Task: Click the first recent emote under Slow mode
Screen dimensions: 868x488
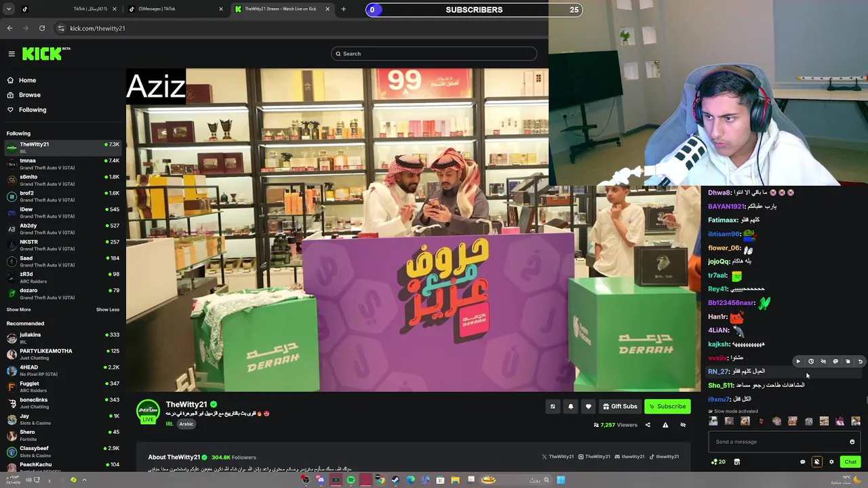Action: pos(713,421)
